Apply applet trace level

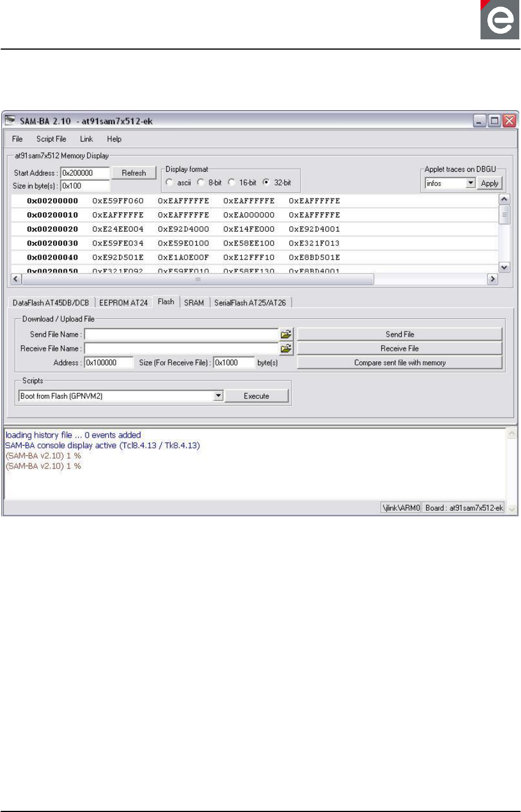coord(490,183)
